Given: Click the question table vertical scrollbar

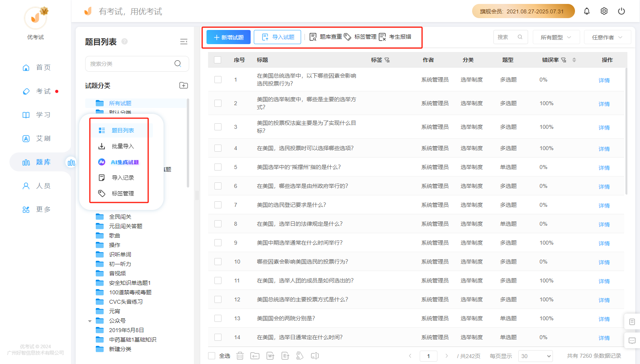Looking at the screenshot, I should tap(626, 131).
